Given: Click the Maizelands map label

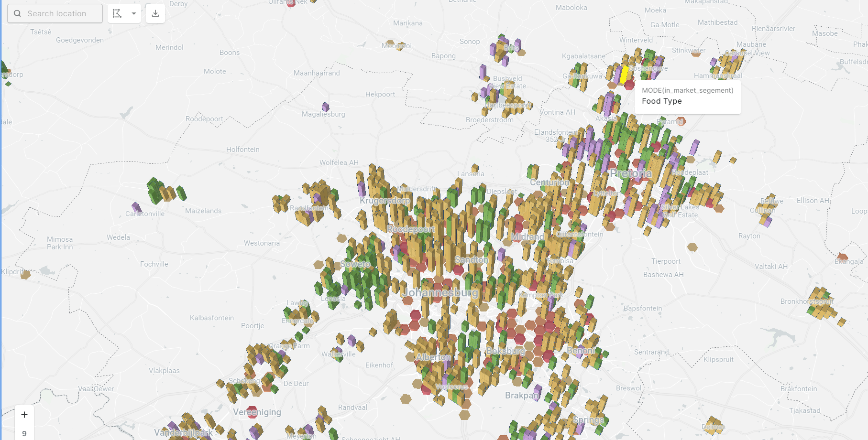Looking at the screenshot, I should [203, 211].
